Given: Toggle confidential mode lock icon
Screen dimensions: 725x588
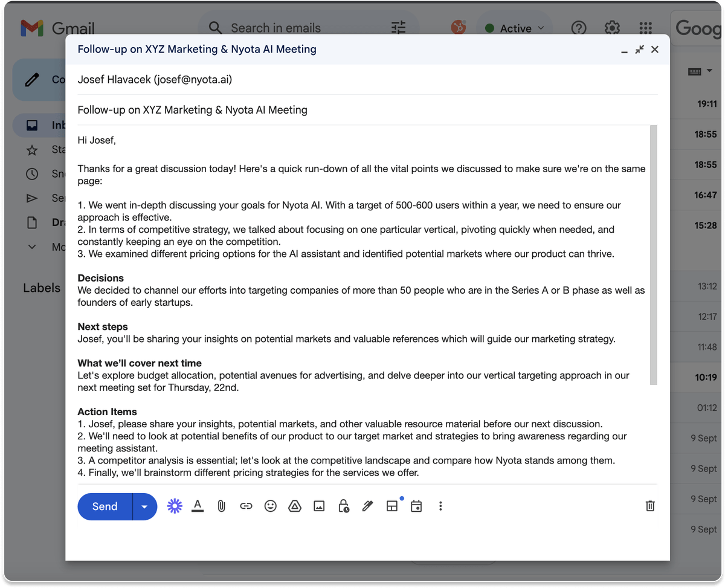Looking at the screenshot, I should (x=343, y=506).
